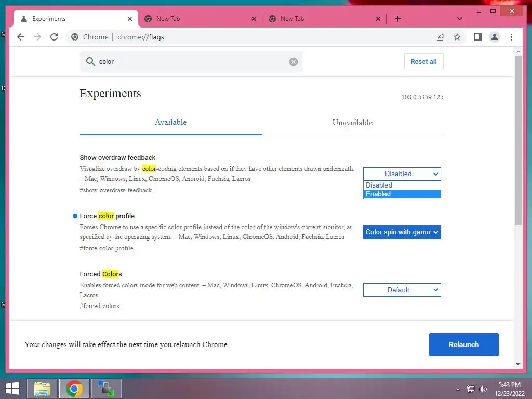The image size is (532, 399).
Task: Click the Reset all button
Action: coord(423,61)
